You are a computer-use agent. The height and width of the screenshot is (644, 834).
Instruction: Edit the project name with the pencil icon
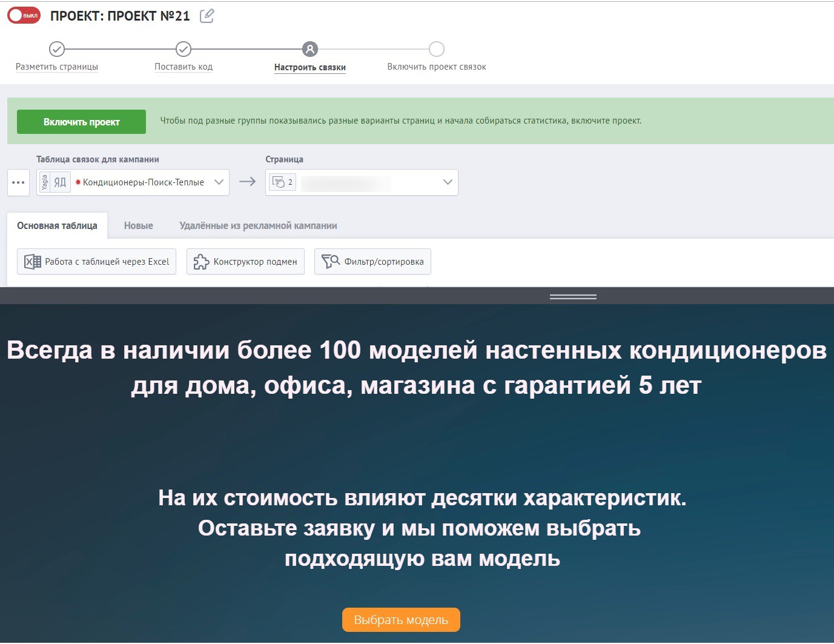(x=207, y=16)
